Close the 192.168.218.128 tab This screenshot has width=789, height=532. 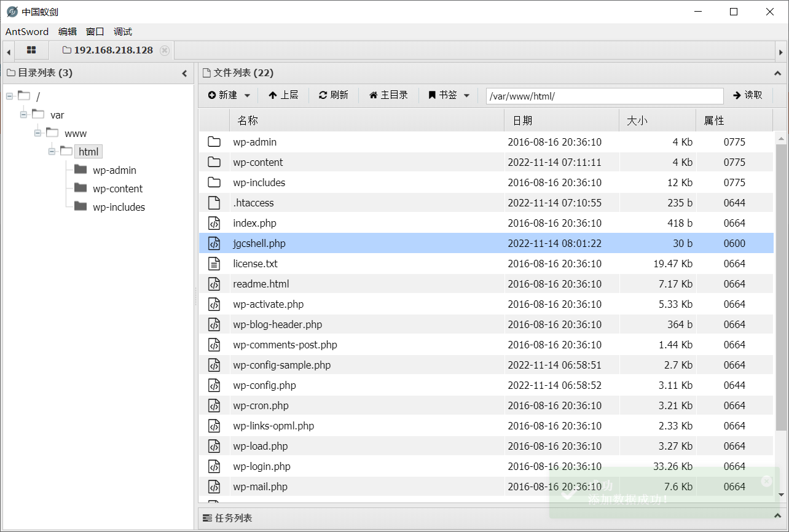[165, 50]
